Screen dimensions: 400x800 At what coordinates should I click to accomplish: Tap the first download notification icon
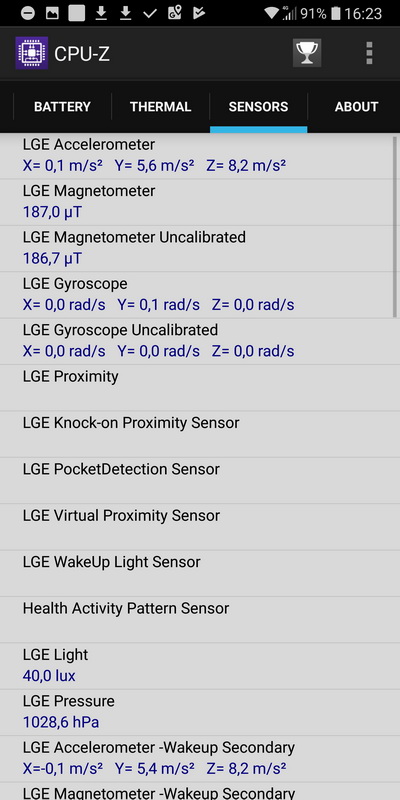pos(102,13)
